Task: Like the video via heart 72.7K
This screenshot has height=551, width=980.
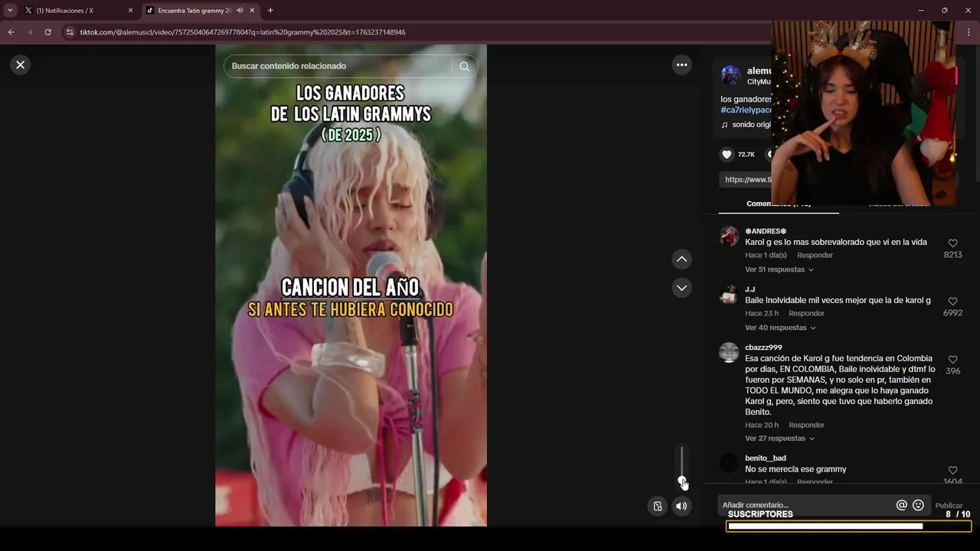Action: (727, 155)
